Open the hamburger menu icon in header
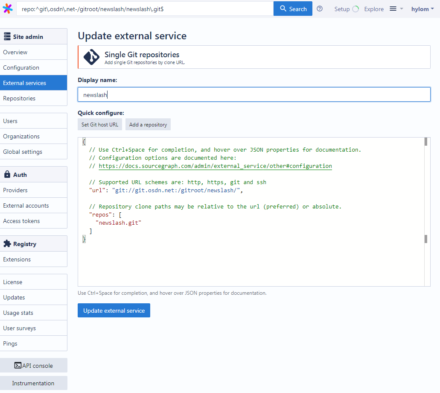This screenshot has width=440, height=393. coord(393,9)
